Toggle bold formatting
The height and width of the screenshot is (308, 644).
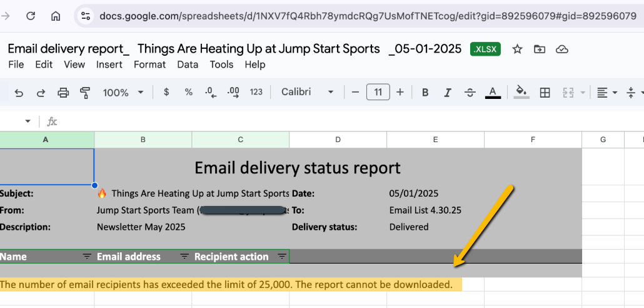426,93
